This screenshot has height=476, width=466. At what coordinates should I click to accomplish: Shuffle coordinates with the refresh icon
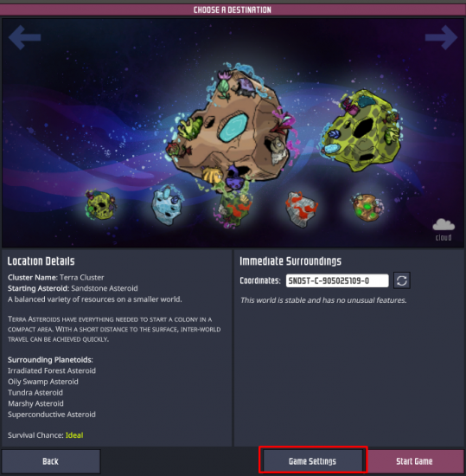tap(402, 280)
